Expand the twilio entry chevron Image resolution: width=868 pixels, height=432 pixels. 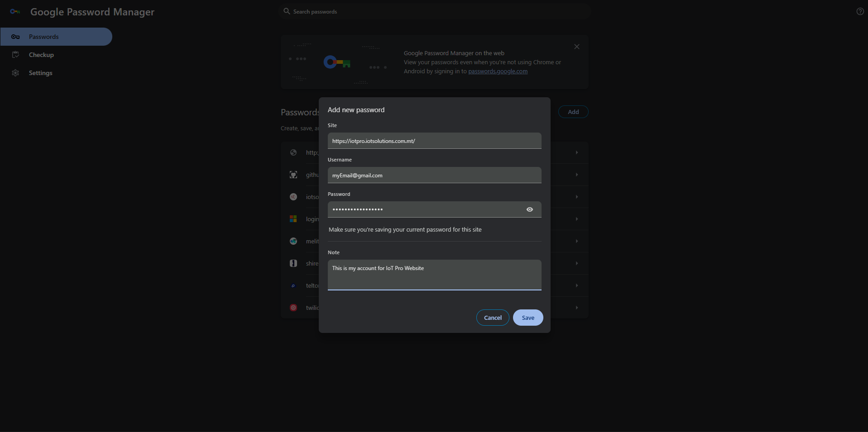click(x=576, y=308)
